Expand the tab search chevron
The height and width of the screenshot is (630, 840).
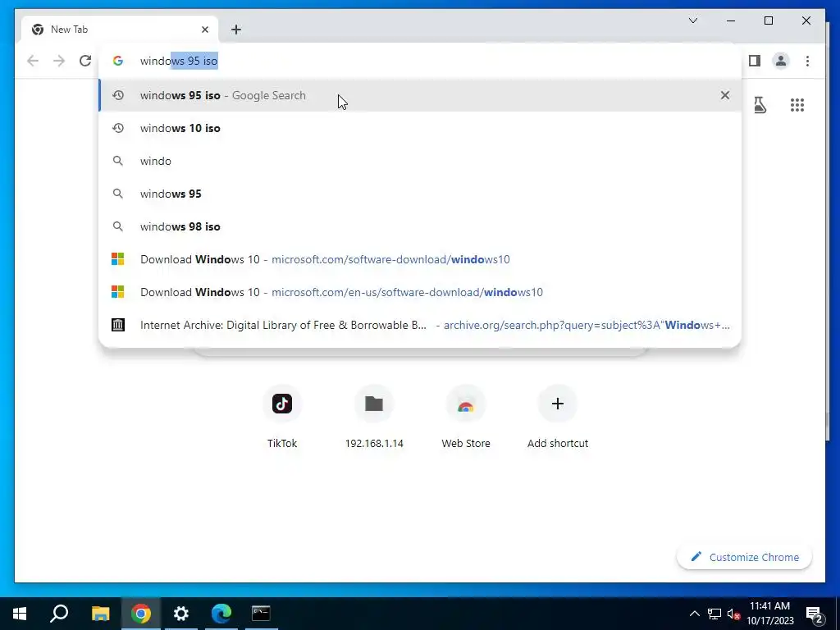point(692,21)
